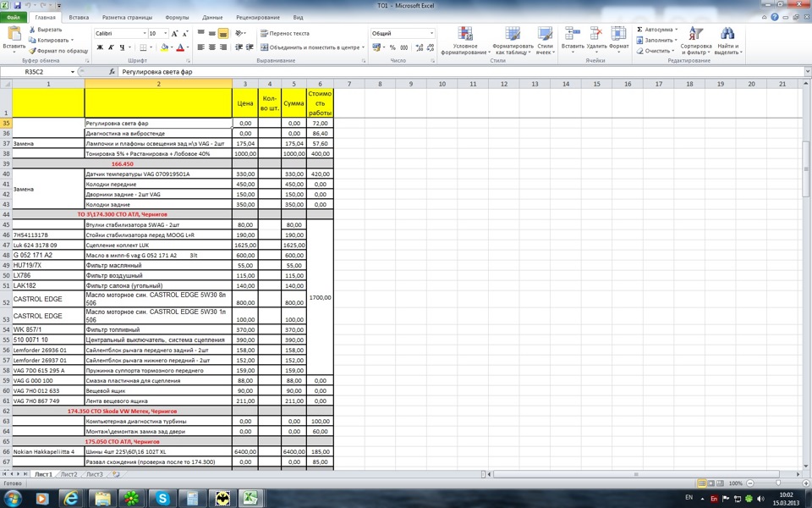Align text to middle of cell
Image resolution: width=812 pixels, height=508 pixels.
[211, 33]
